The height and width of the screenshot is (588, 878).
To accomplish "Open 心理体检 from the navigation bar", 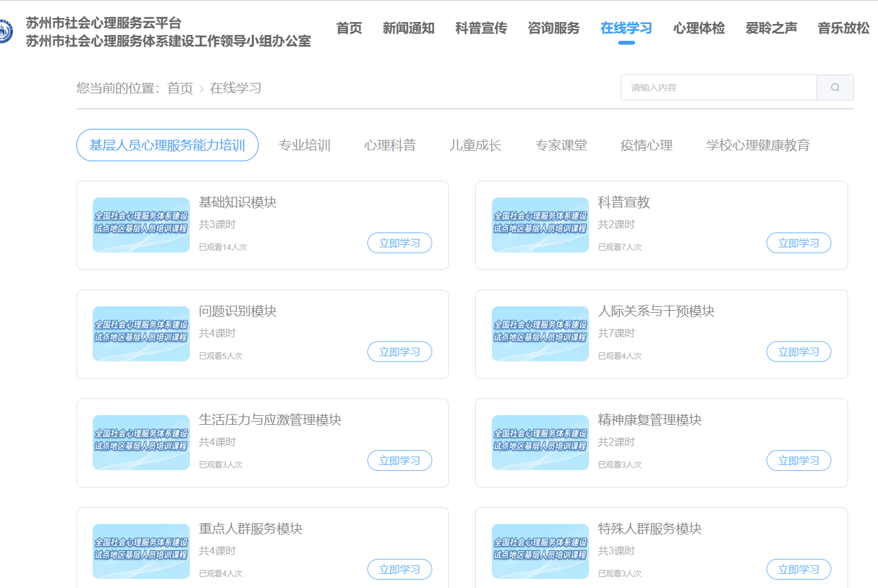I will pyautogui.click(x=699, y=28).
